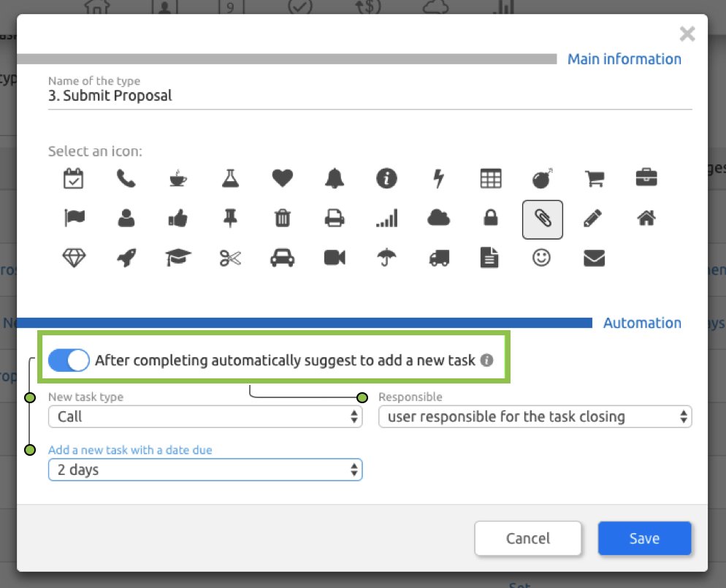Pick the document page icon

pyautogui.click(x=489, y=258)
